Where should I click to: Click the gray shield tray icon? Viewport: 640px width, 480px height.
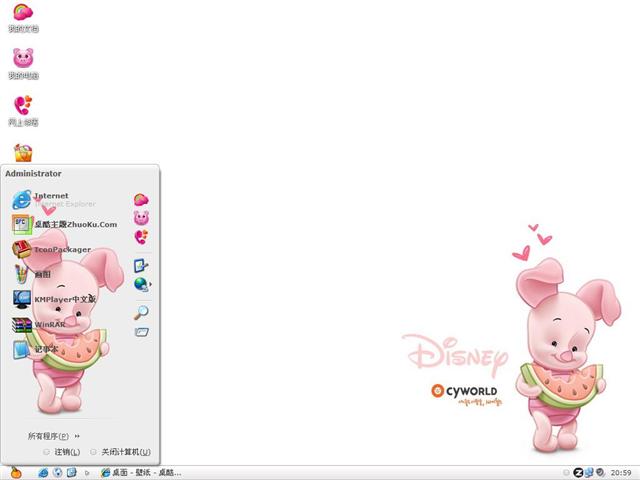[x=600, y=473]
